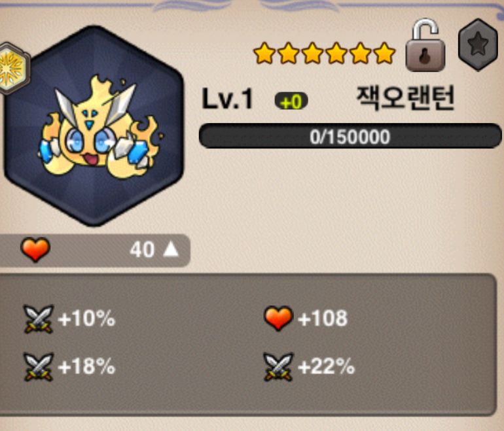This screenshot has width=504, height=431.
Task: Click the golden snowflake hexagon badge
Action: pos(13,69)
